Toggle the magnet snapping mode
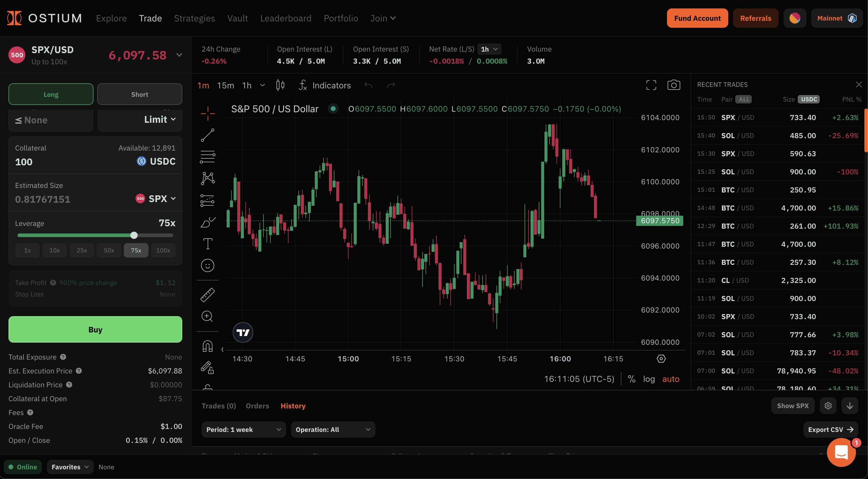This screenshot has width=868, height=479. tap(208, 346)
